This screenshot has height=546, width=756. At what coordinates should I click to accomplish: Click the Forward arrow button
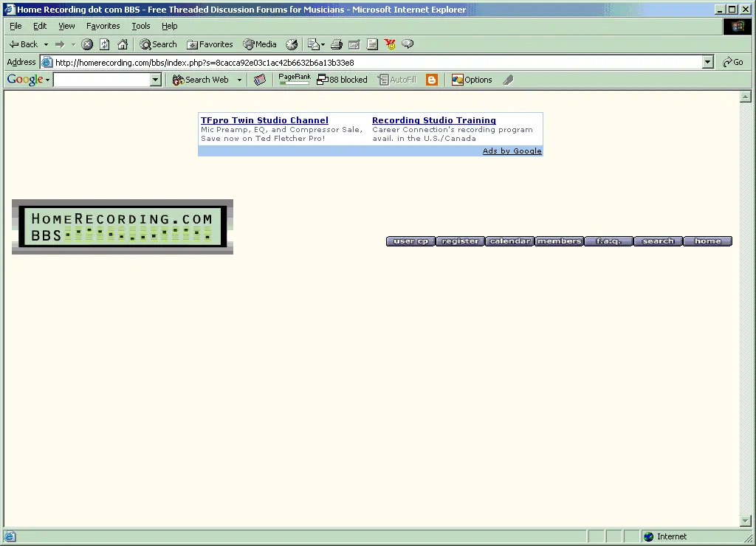pos(60,44)
